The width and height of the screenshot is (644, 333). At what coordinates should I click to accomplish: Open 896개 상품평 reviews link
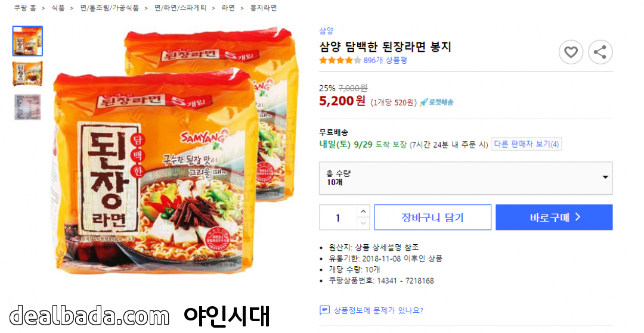(x=385, y=60)
